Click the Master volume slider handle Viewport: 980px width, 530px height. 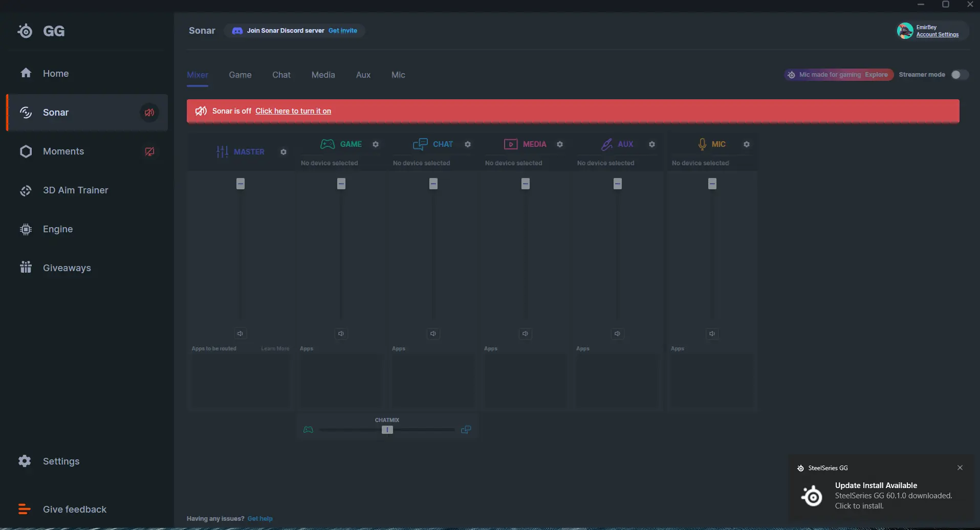(x=241, y=184)
